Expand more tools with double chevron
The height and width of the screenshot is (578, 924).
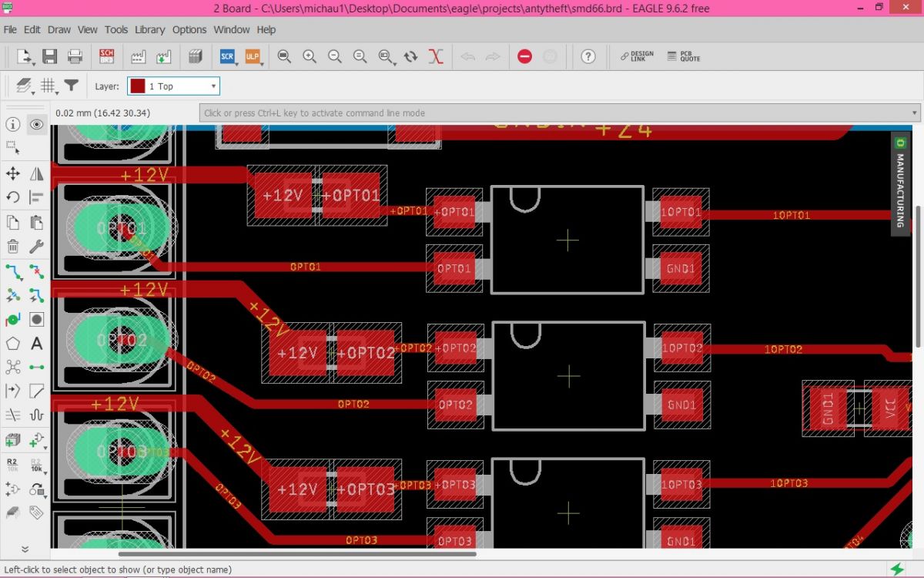tap(25, 549)
